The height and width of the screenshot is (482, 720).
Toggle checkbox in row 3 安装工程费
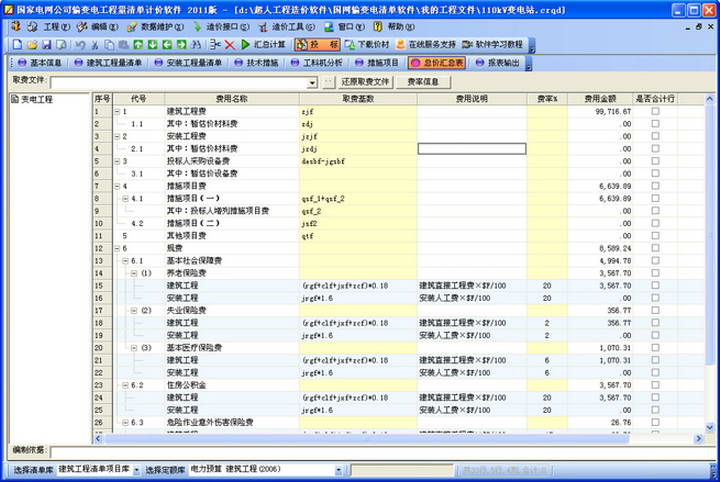(655, 136)
